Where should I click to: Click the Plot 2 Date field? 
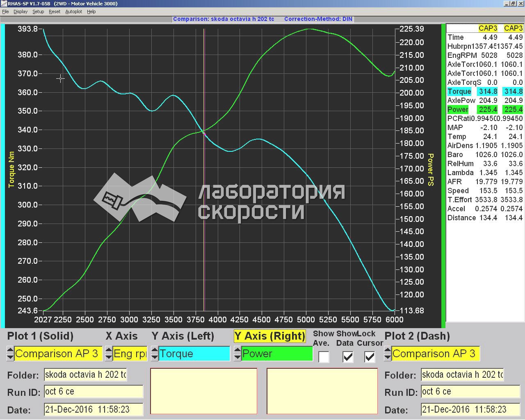click(471, 409)
